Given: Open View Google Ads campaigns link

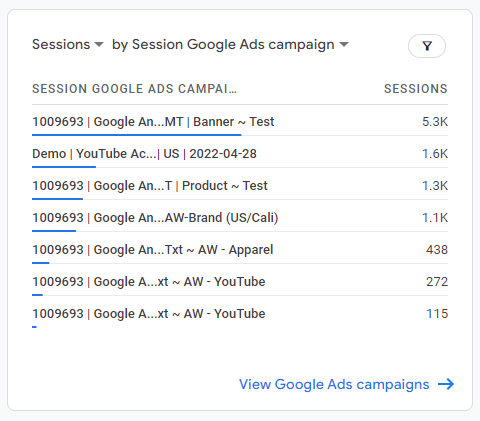Looking at the screenshot, I should click(x=346, y=384).
